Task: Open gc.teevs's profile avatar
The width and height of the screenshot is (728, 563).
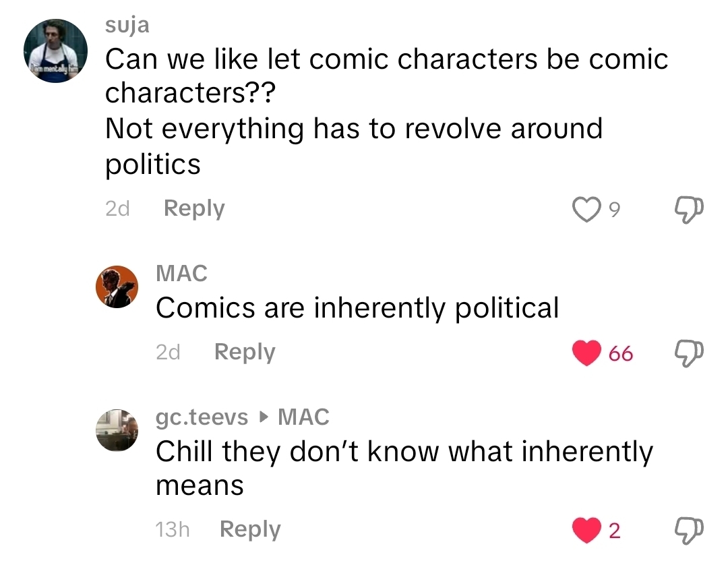Action: click(117, 430)
